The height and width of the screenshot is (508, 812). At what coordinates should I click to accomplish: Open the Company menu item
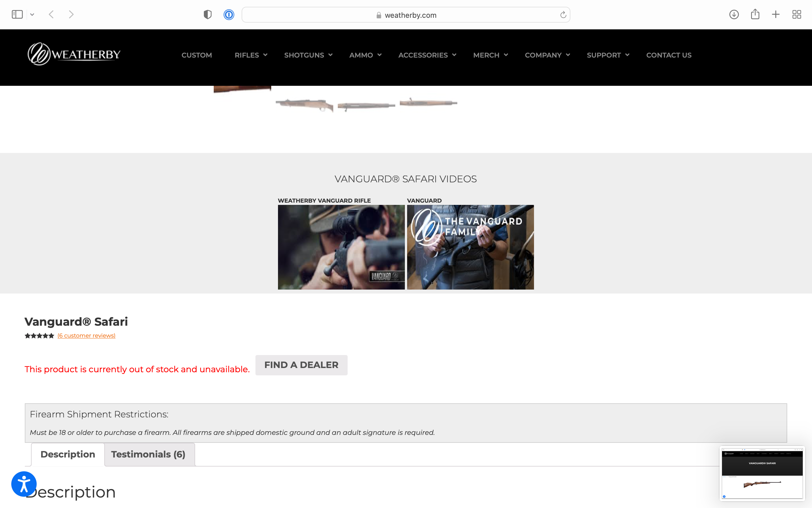543,55
